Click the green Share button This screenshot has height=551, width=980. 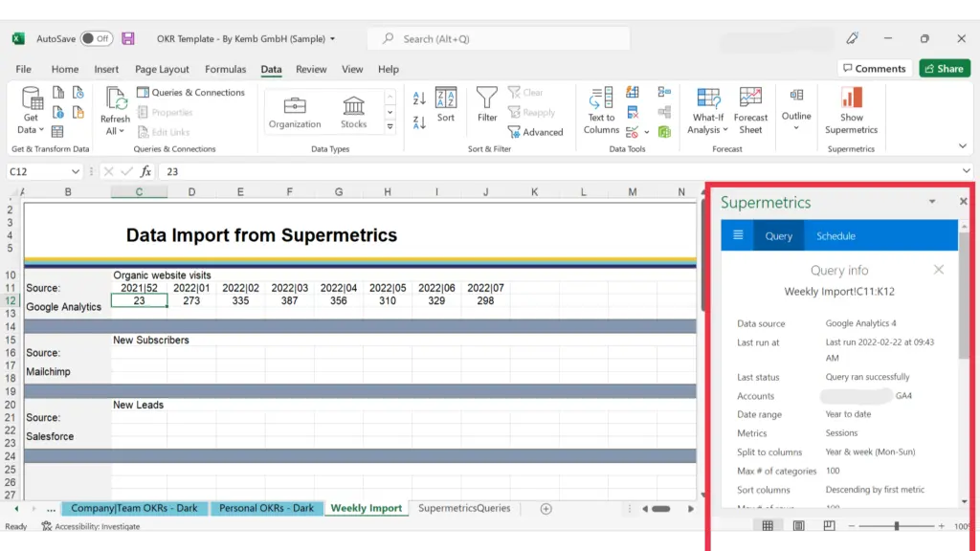coord(945,69)
